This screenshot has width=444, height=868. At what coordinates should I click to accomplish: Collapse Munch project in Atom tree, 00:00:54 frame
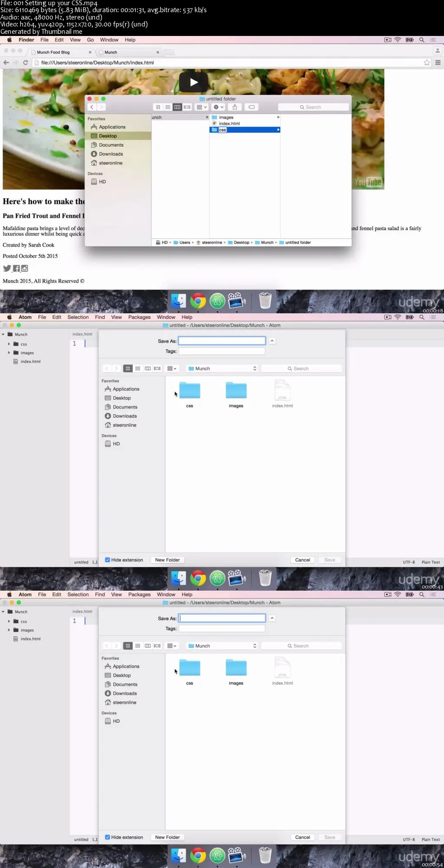pos(3,612)
